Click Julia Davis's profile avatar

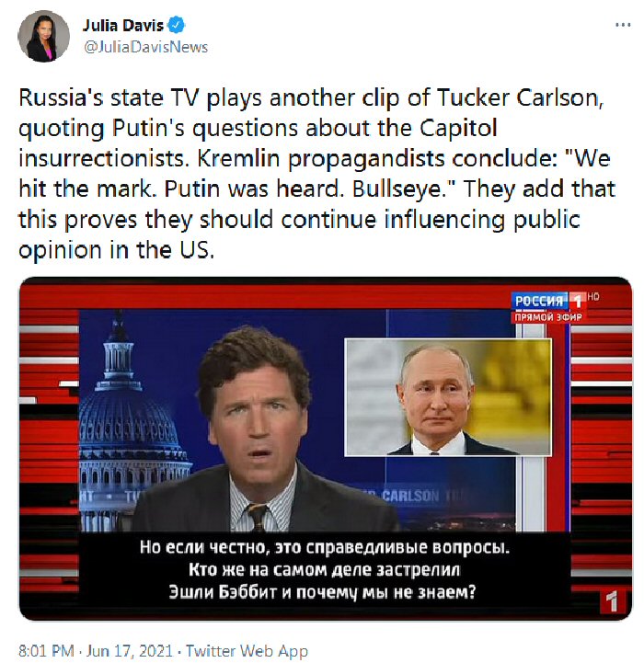pyautogui.click(x=43, y=36)
